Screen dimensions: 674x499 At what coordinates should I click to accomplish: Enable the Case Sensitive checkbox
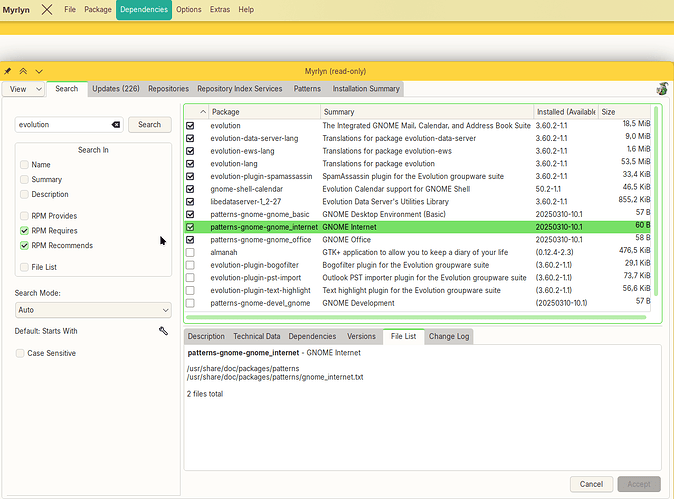pos(20,353)
